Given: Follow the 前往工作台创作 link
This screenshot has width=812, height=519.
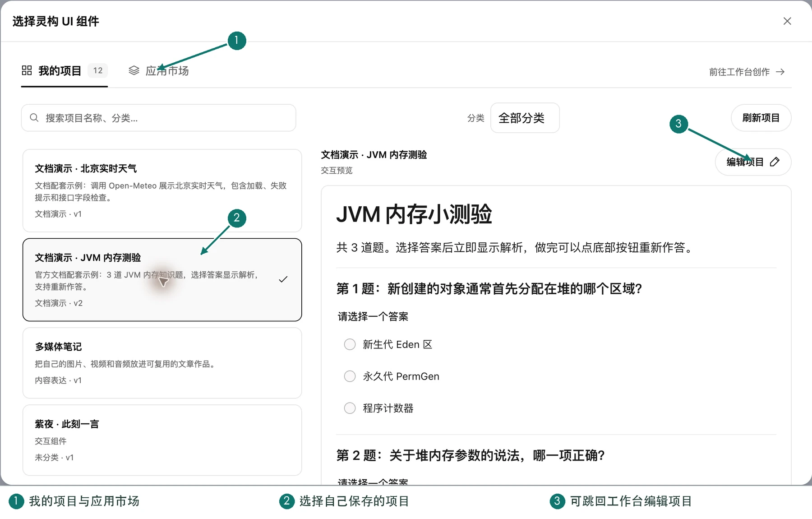Looking at the screenshot, I should tap(747, 72).
